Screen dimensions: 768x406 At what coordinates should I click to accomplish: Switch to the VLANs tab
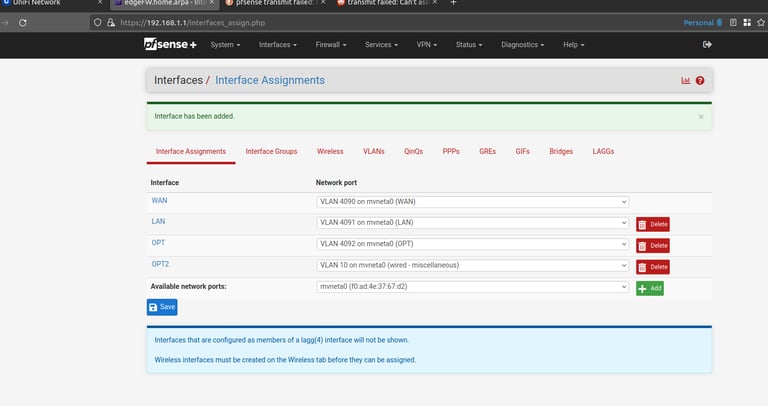[x=374, y=152]
